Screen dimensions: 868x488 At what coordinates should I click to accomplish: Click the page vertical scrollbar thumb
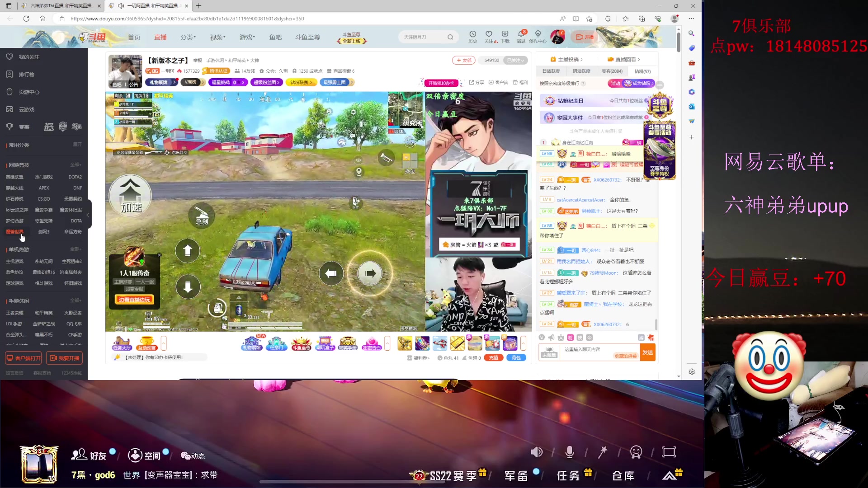(679, 42)
